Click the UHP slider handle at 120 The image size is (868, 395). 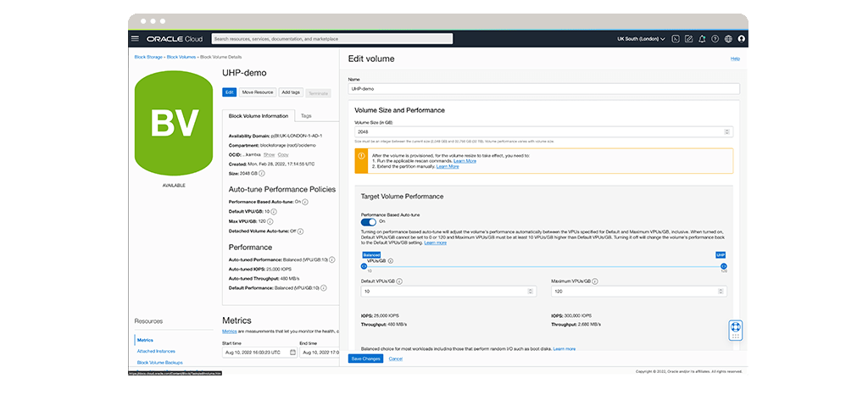click(724, 266)
